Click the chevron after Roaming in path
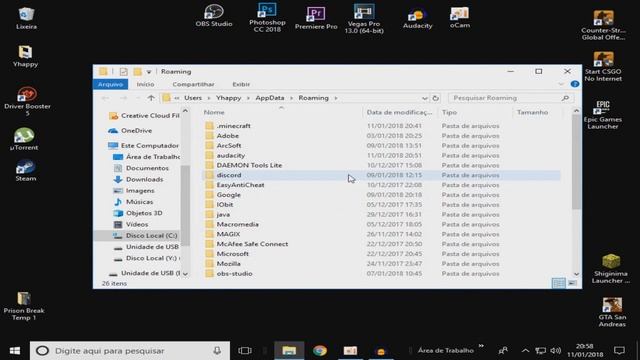Screen dimensions: 640x360 click(336, 98)
